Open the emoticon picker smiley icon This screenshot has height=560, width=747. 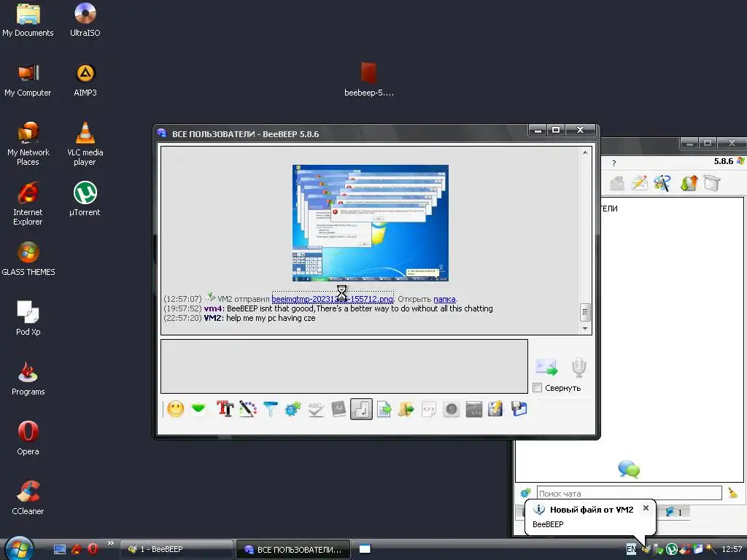pos(175,409)
